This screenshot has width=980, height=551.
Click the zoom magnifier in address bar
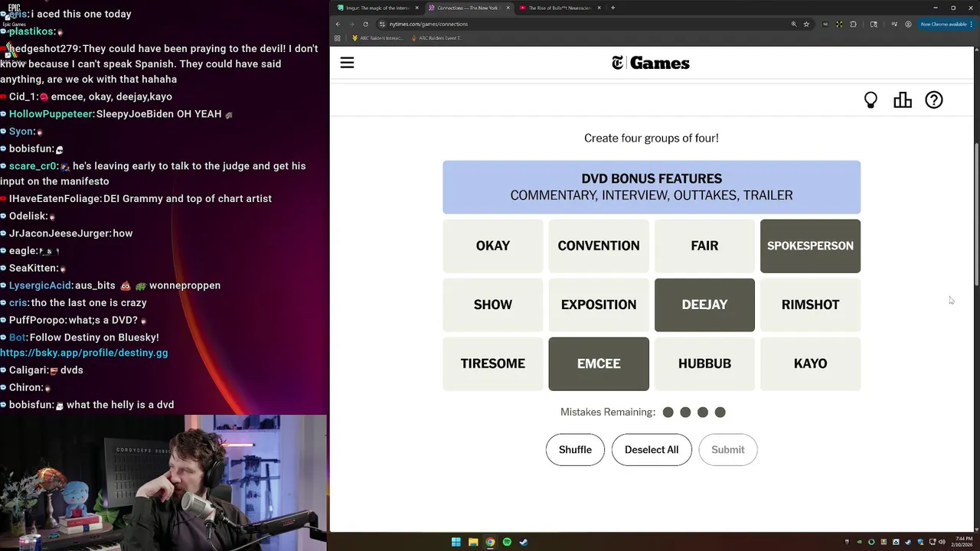click(794, 24)
